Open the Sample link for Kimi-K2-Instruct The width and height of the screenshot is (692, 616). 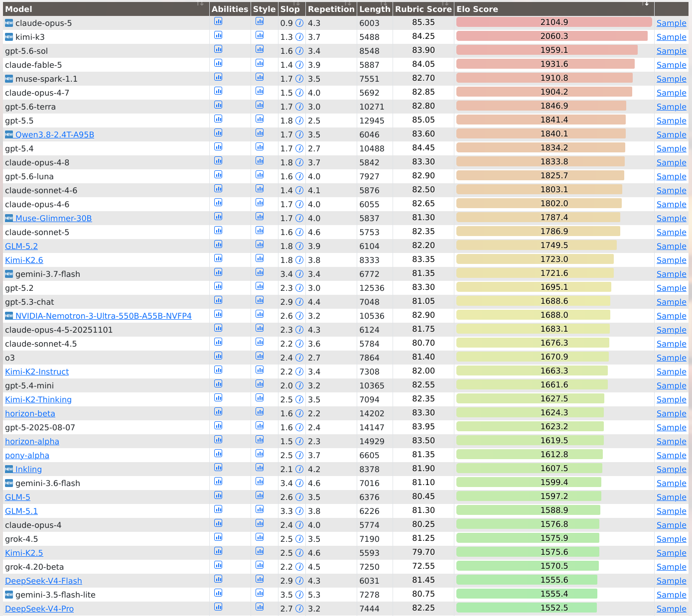point(672,371)
